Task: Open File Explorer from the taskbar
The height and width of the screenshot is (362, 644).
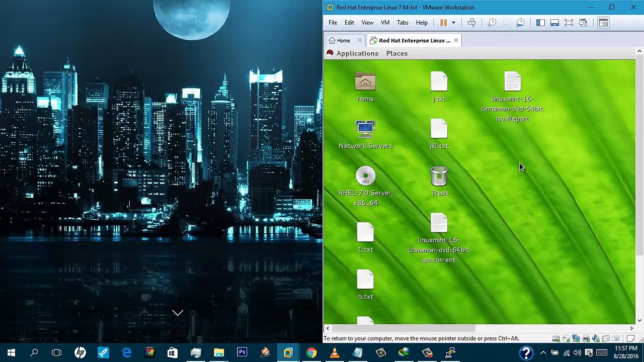Action: 219,352
